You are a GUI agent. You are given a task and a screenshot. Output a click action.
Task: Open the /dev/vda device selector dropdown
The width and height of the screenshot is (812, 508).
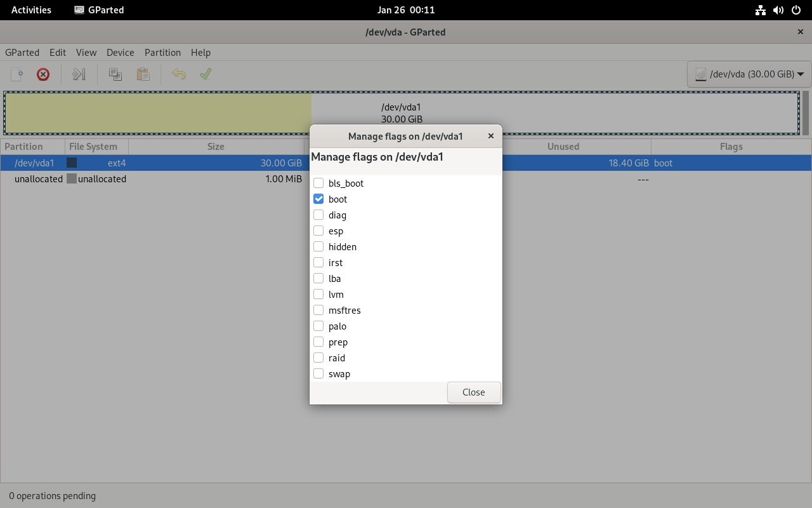(749, 74)
